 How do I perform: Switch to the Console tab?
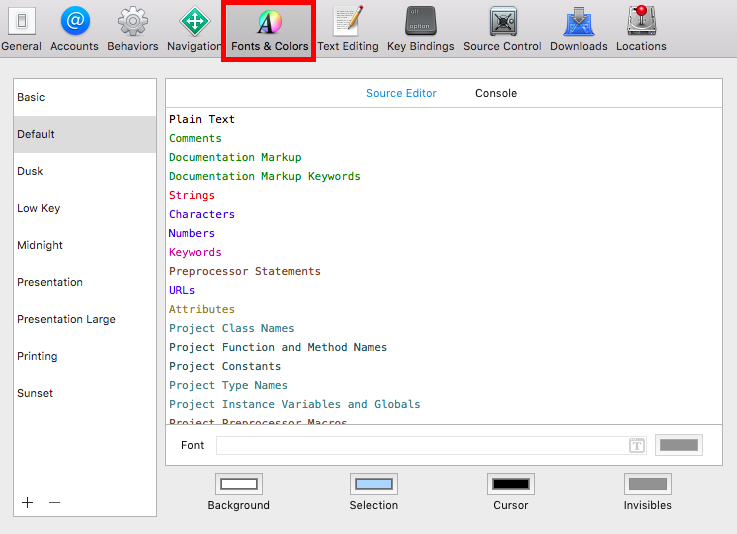(x=496, y=93)
